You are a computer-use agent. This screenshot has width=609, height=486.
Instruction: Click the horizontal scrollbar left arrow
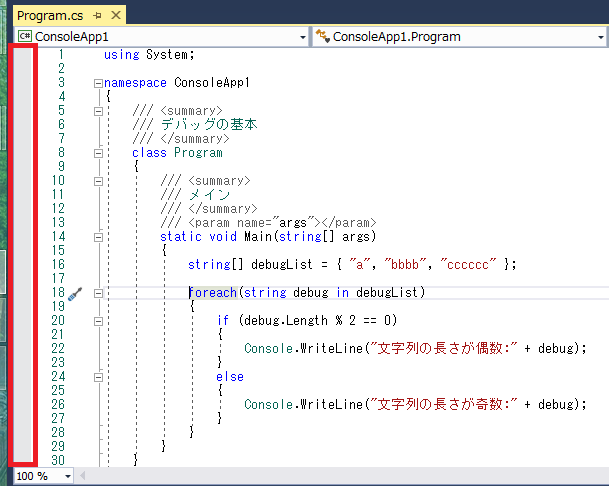[x=82, y=476]
